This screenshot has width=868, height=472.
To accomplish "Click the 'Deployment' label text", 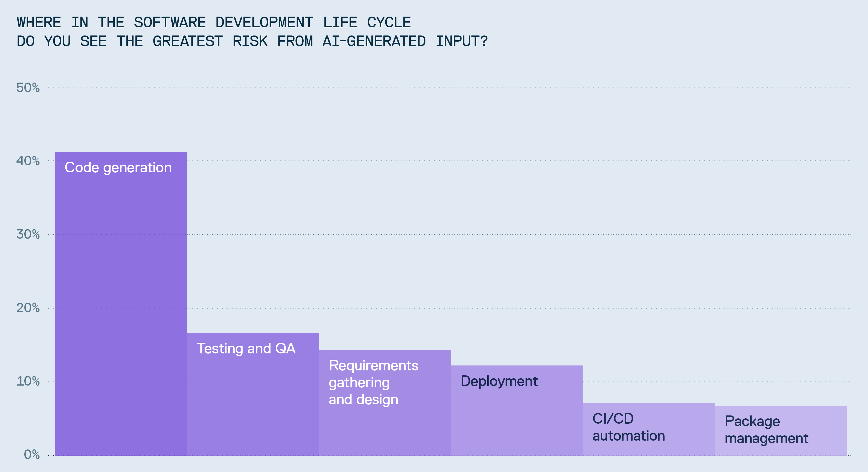I will [x=499, y=381].
